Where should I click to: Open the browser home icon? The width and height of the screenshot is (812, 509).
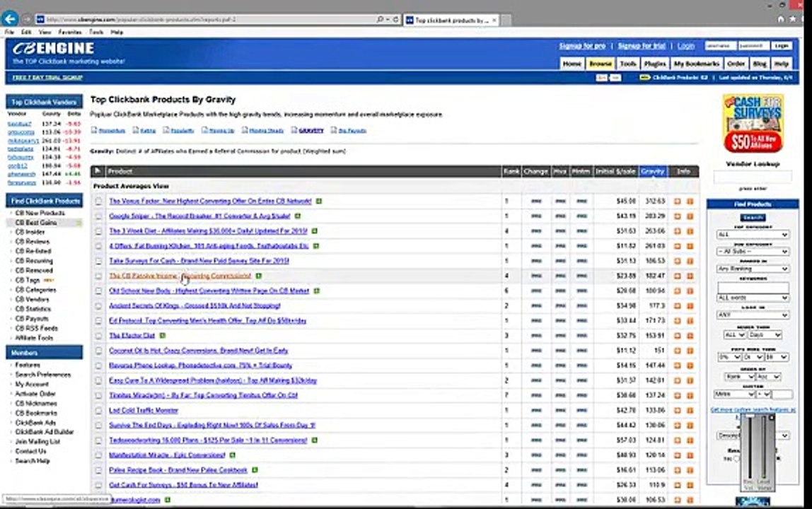tap(781, 19)
